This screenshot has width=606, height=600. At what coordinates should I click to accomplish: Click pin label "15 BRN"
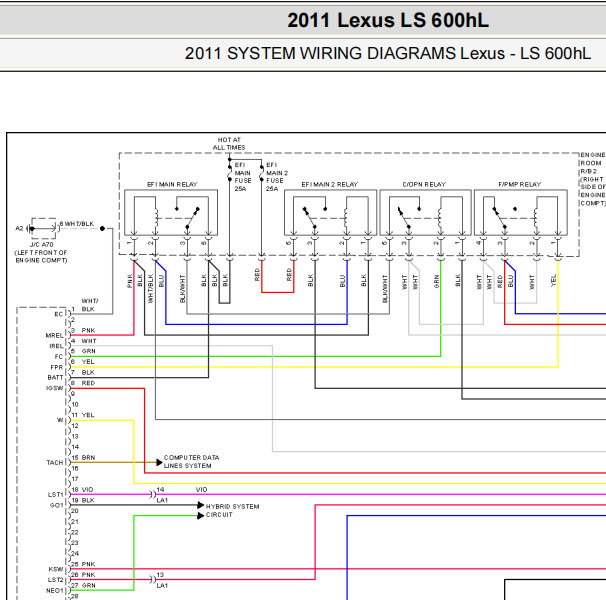tap(83, 457)
